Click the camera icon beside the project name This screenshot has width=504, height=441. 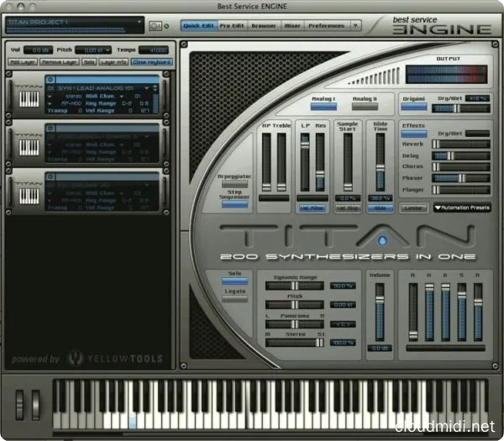click(x=155, y=26)
